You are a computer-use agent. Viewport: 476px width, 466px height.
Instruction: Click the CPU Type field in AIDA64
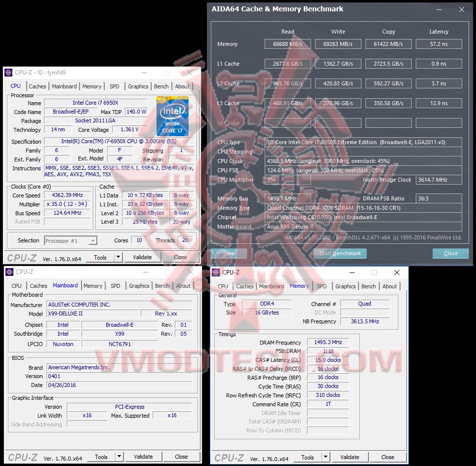[363, 142]
